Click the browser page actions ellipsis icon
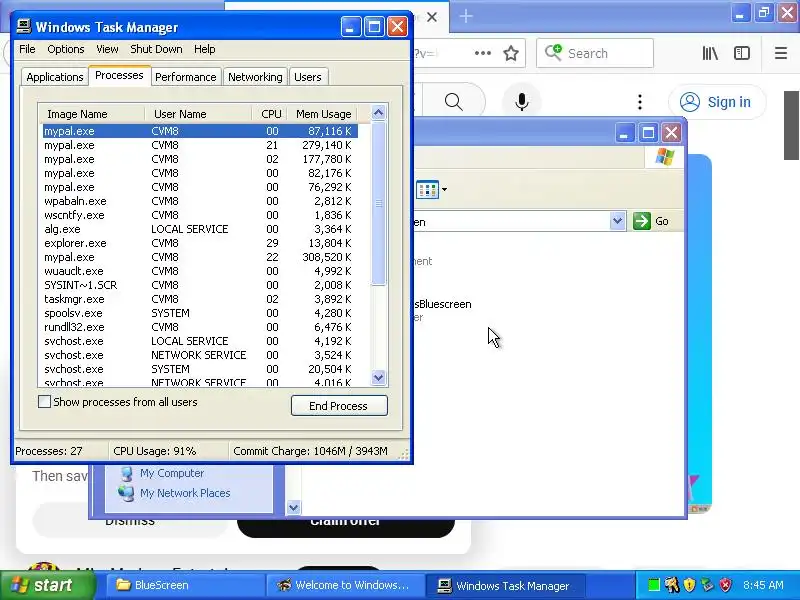The width and height of the screenshot is (800, 600). coord(483,53)
